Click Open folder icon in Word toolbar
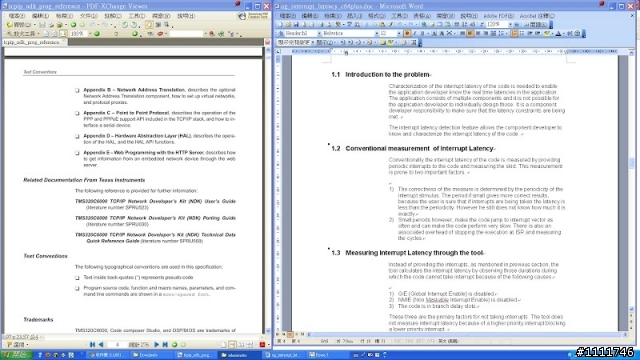Viewport: 640px width, 360px height. click(x=288, y=25)
